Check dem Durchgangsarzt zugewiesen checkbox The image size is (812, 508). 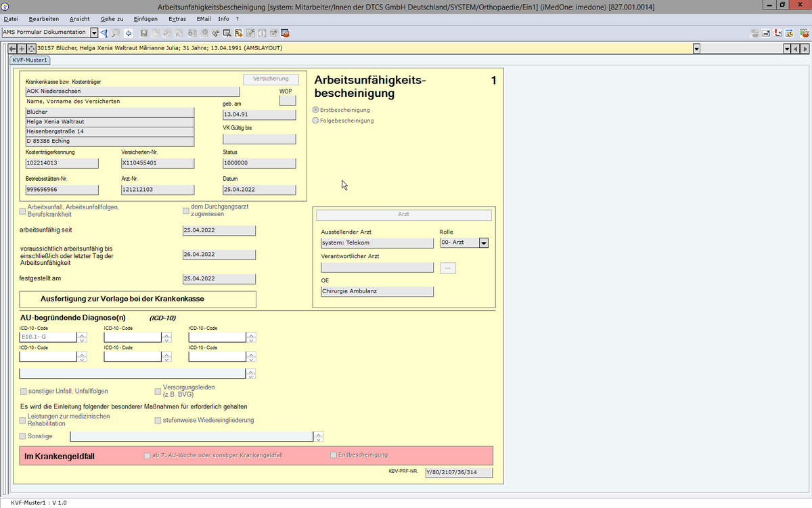pyautogui.click(x=186, y=211)
